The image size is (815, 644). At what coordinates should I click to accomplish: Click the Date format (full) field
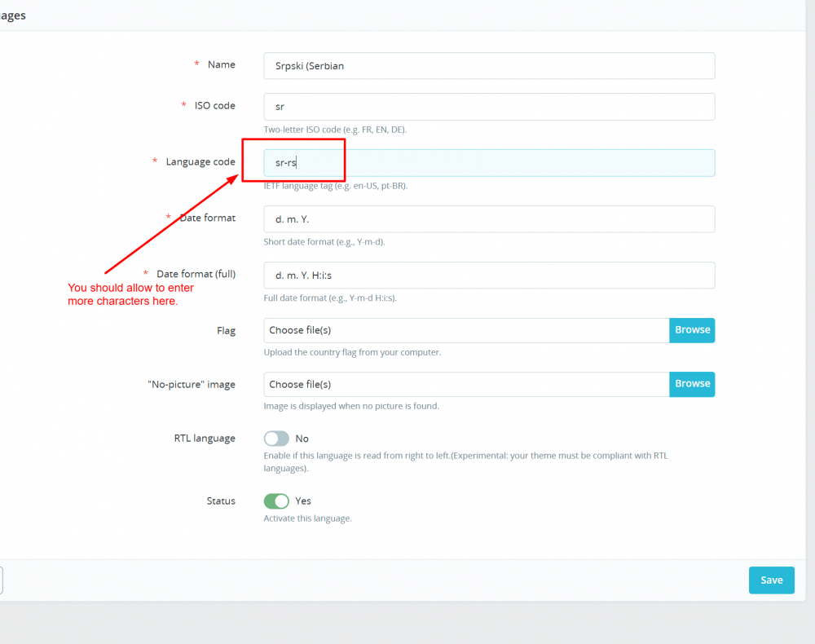click(489, 275)
